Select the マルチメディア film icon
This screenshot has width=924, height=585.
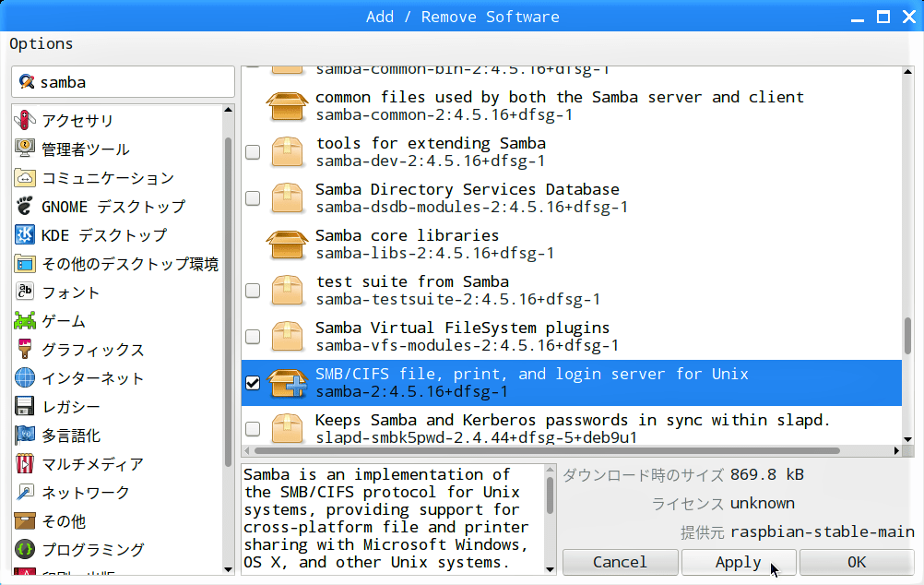tap(25, 463)
